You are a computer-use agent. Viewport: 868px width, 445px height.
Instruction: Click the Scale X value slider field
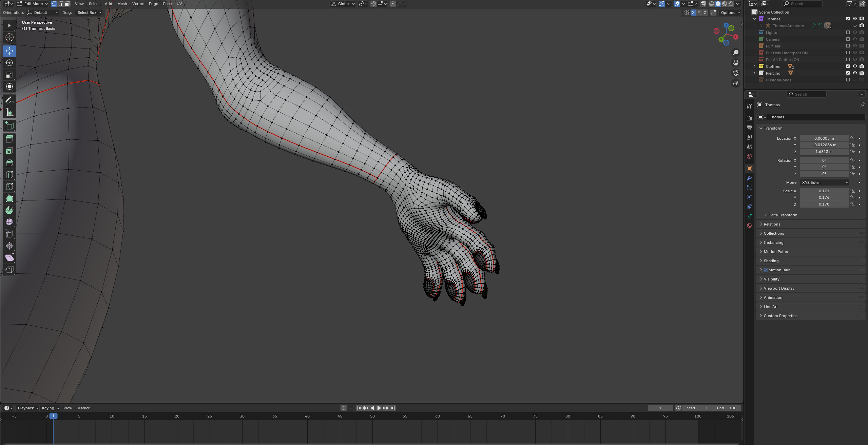[x=824, y=191]
